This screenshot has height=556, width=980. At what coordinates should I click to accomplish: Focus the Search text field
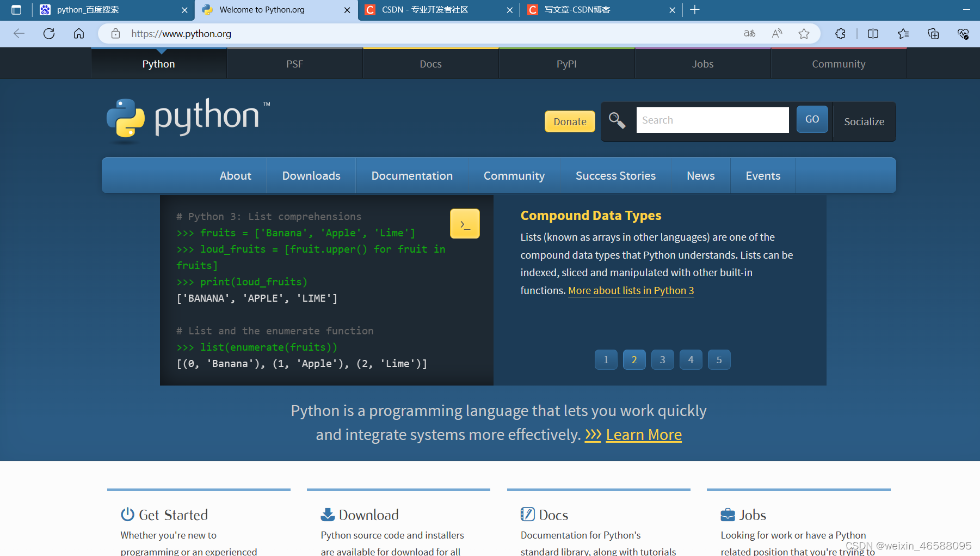tap(712, 120)
